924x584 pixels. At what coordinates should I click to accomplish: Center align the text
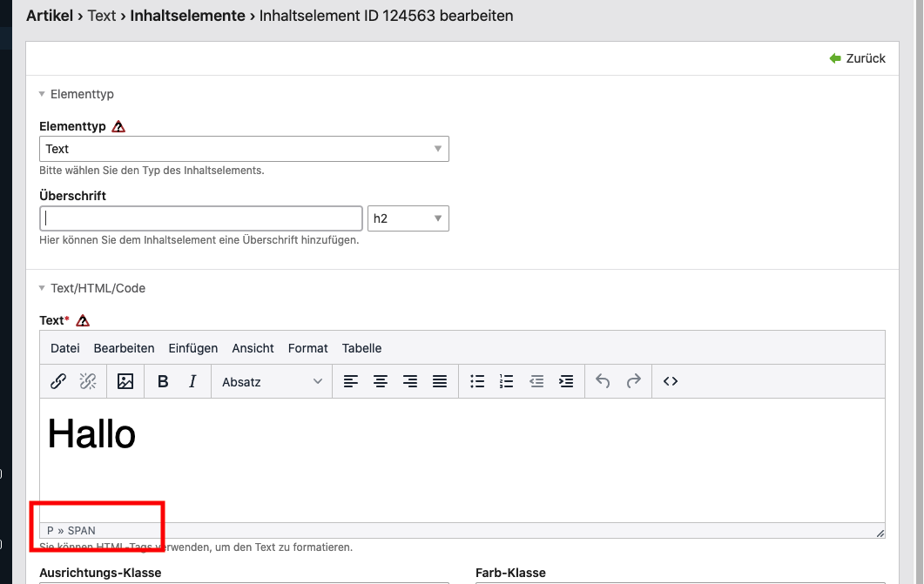point(381,381)
